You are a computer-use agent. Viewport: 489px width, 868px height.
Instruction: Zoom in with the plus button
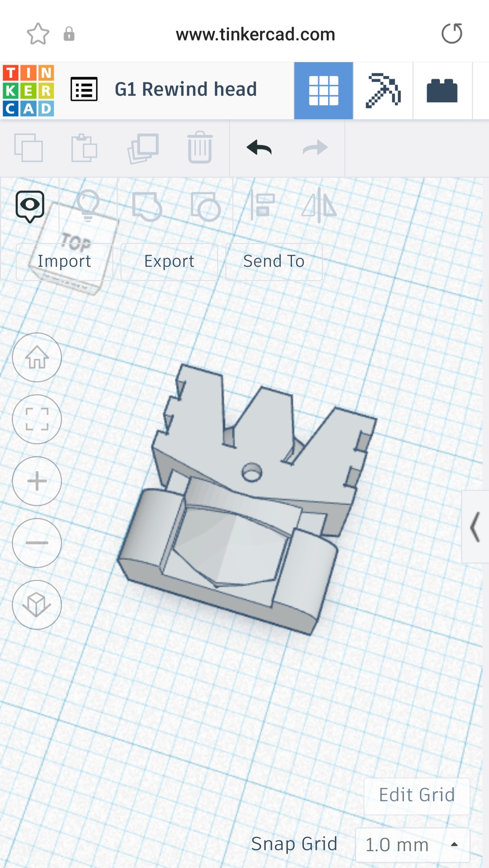point(37,481)
